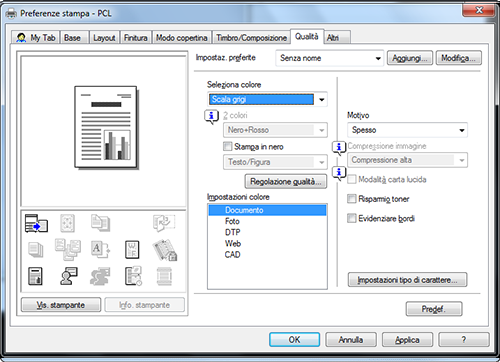Click the Predef. button
Screen dimensions: 500x362
[434, 309]
